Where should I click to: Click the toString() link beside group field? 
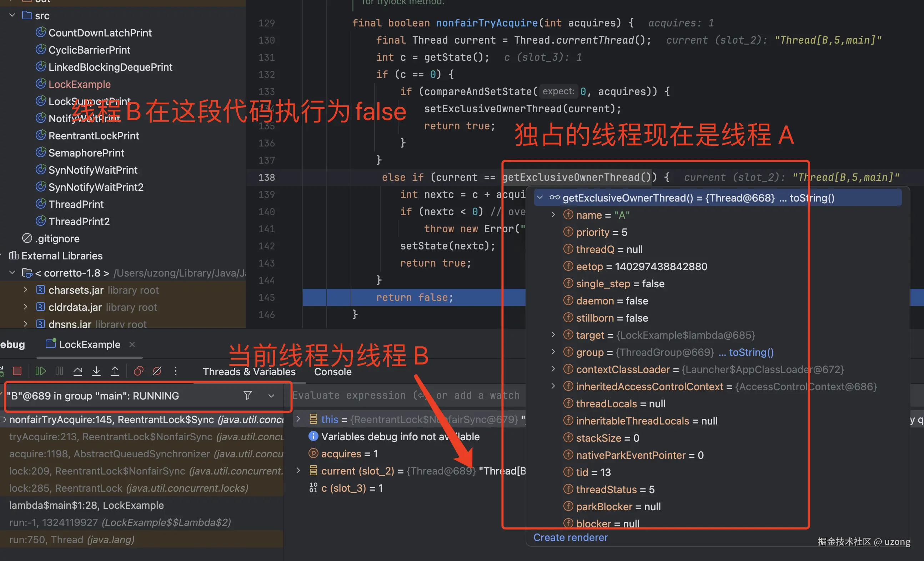click(x=751, y=352)
